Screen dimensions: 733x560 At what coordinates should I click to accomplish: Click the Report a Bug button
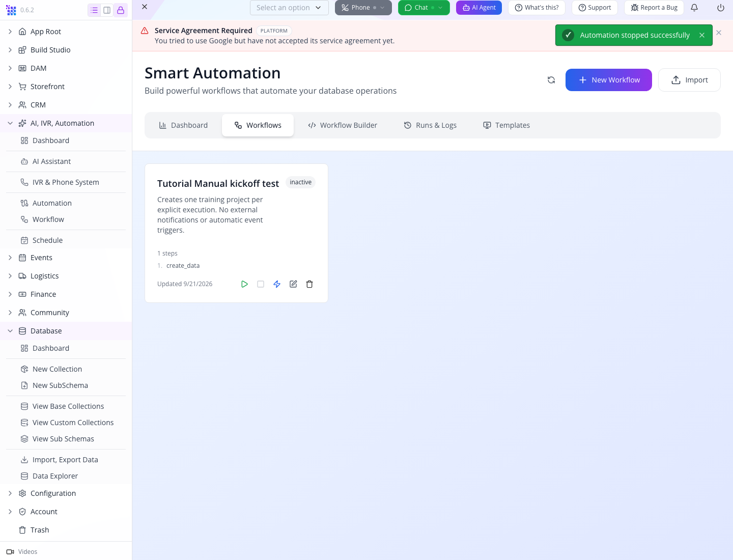click(654, 8)
